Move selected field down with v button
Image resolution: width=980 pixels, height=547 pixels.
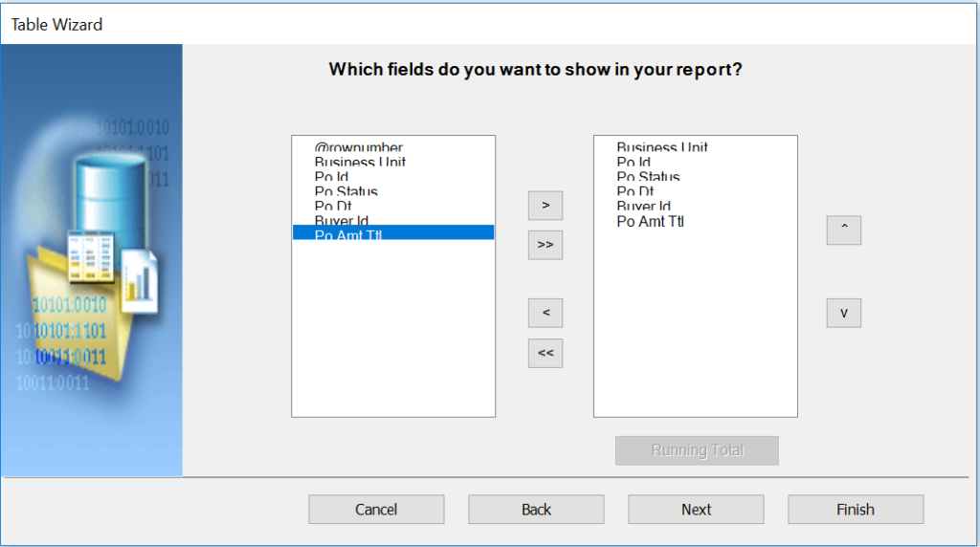tap(844, 313)
